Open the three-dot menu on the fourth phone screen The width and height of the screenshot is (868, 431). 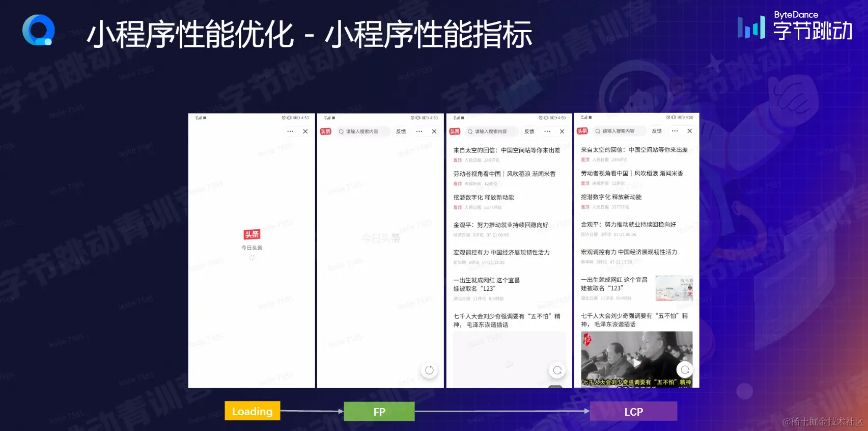click(x=675, y=131)
